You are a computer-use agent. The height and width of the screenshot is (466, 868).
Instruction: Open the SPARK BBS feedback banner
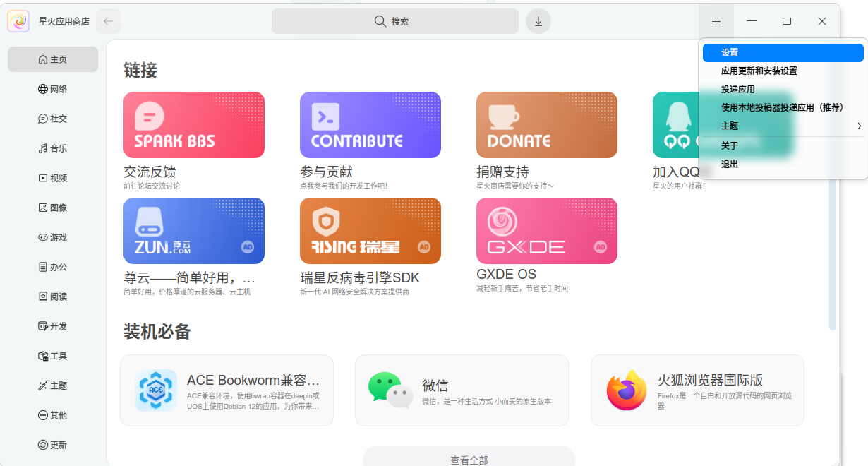[x=194, y=125]
